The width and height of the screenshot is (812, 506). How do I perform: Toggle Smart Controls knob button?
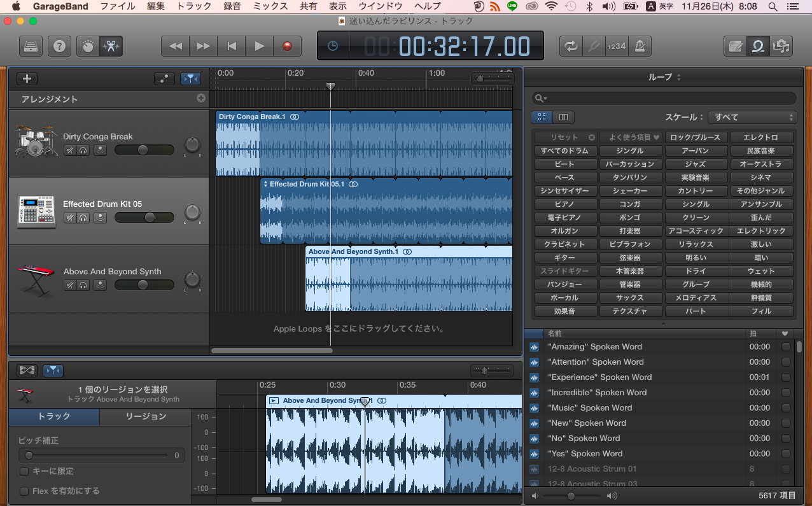tap(88, 46)
